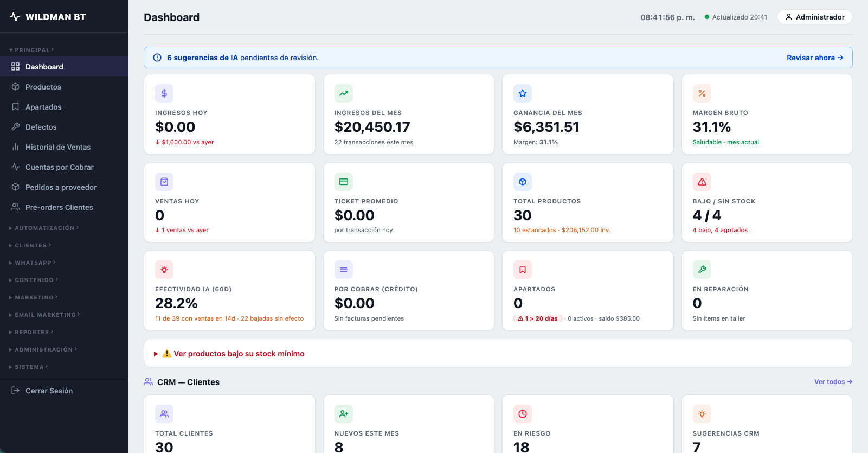Click the cube icon on Total Productos card
This screenshot has height=453, width=868.
[x=523, y=182]
